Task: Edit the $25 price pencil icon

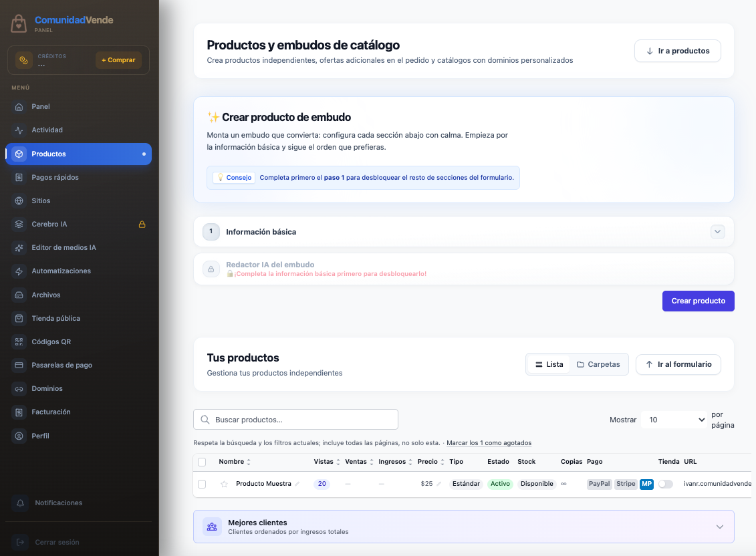Action: (x=438, y=484)
